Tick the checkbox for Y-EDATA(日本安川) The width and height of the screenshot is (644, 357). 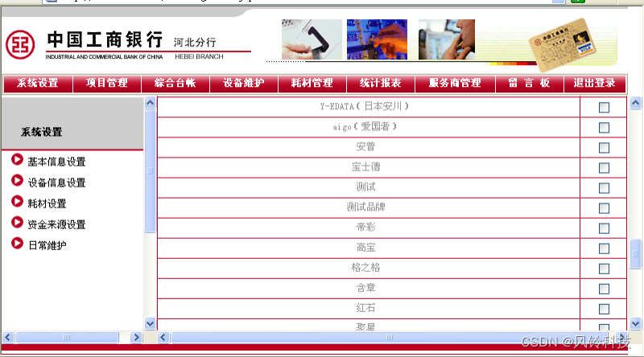(604, 108)
